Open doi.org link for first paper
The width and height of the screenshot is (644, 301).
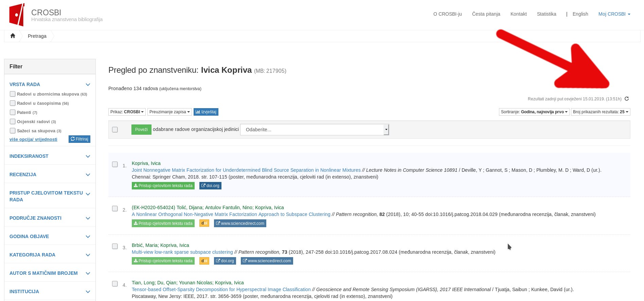(210, 186)
